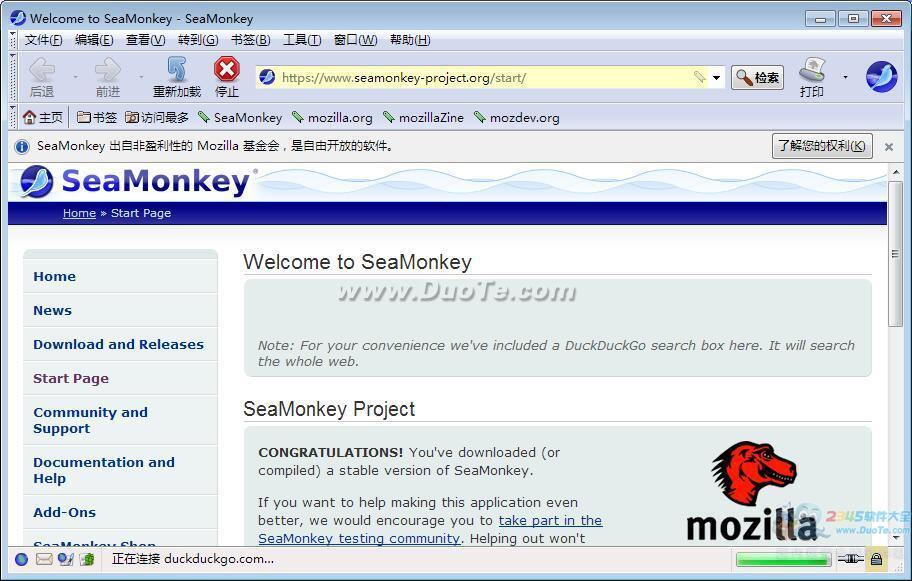Follow the 'take part in the' testing community link
The height and width of the screenshot is (581, 912).
coord(550,521)
